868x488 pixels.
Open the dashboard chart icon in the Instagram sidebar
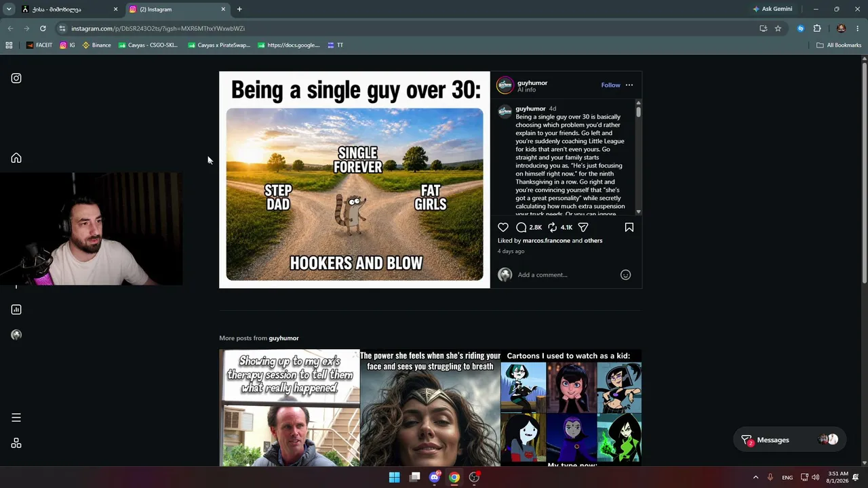16,310
